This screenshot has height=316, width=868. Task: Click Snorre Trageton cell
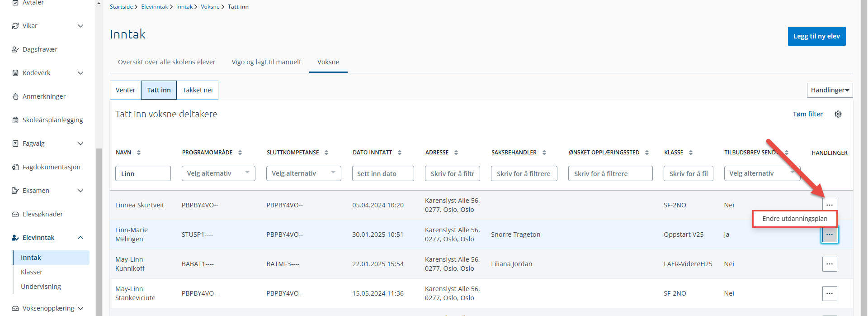[515, 235]
